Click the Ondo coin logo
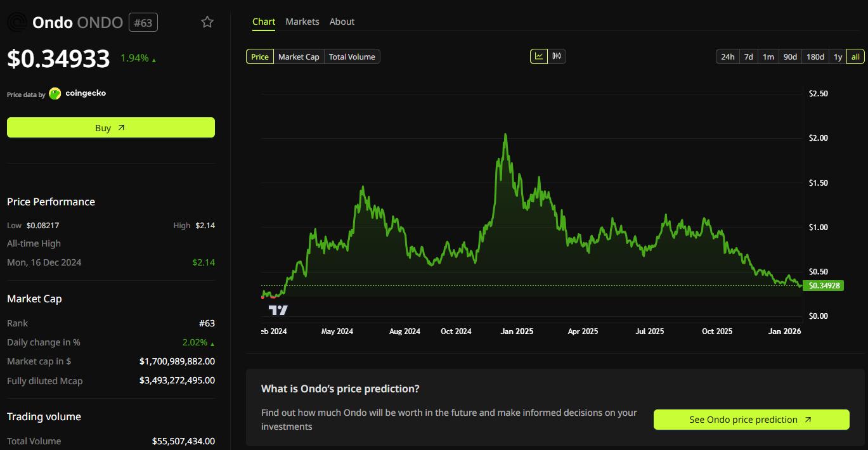The width and height of the screenshot is (868, 450). point(16,21)
